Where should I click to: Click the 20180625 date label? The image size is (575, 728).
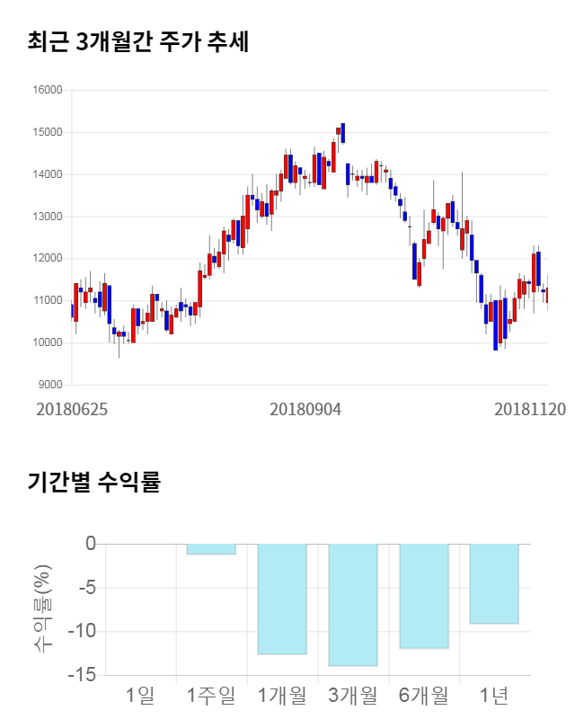pos(72,409)
